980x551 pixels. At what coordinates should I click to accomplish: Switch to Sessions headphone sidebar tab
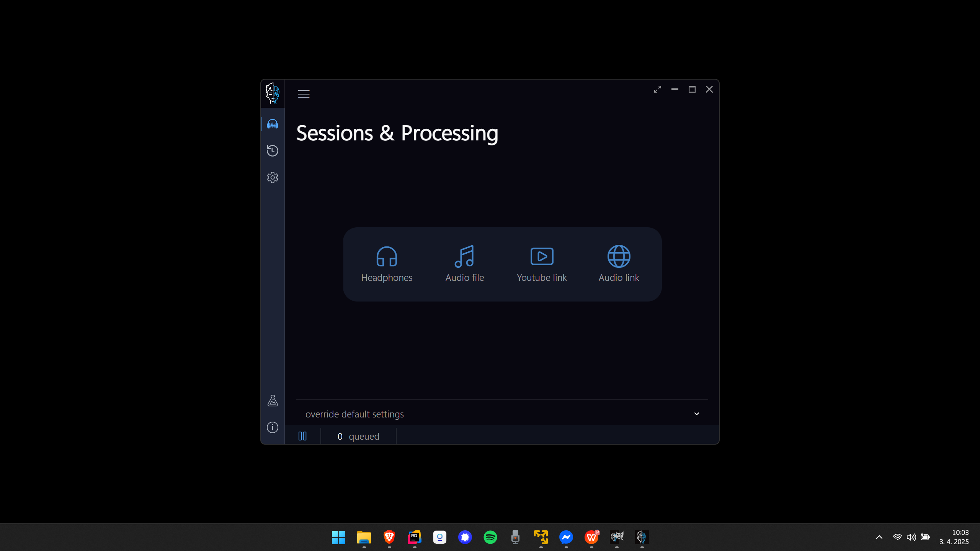pos(273,124)
